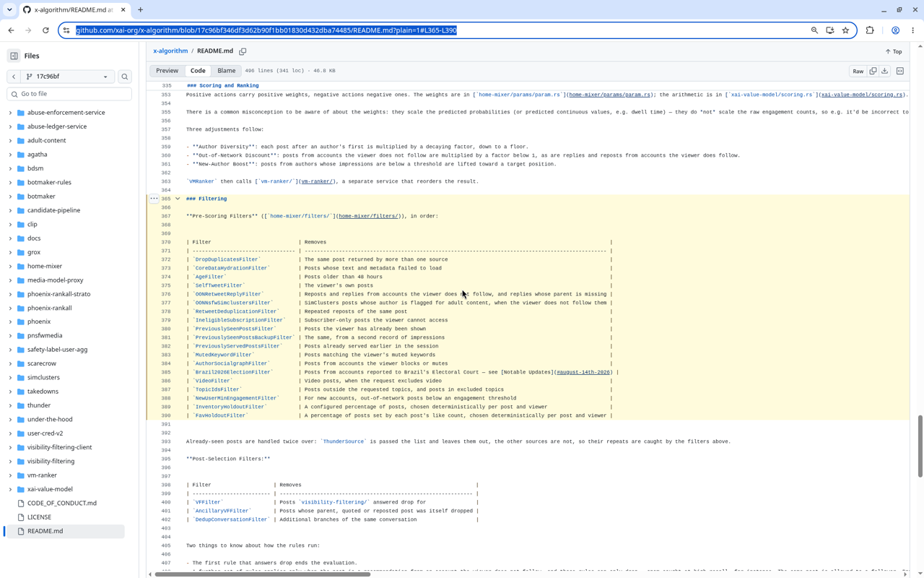Viewport: 924px width, 578px height.
Task: Click the search icon beside branch selector
Action: point(125,77)
